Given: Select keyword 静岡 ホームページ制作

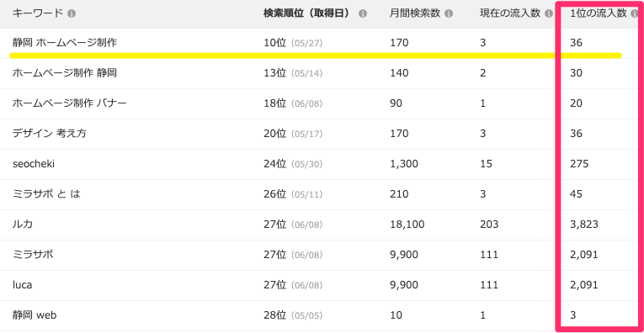Looking at the screenshot, I should tap(65, 42).
